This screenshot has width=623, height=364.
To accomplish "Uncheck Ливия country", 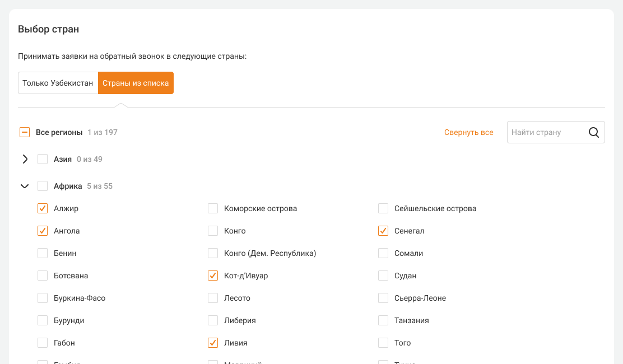I will pyautogui.click(x=213, y=343).
